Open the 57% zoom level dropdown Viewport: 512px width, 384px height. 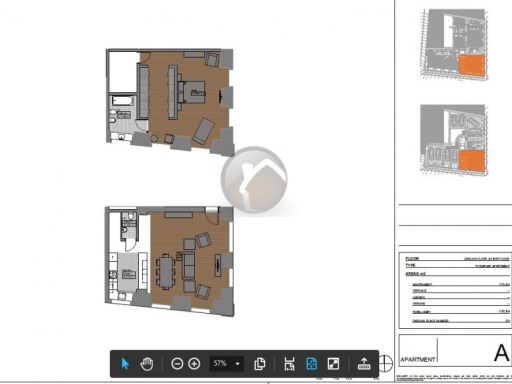pos(226,363)
